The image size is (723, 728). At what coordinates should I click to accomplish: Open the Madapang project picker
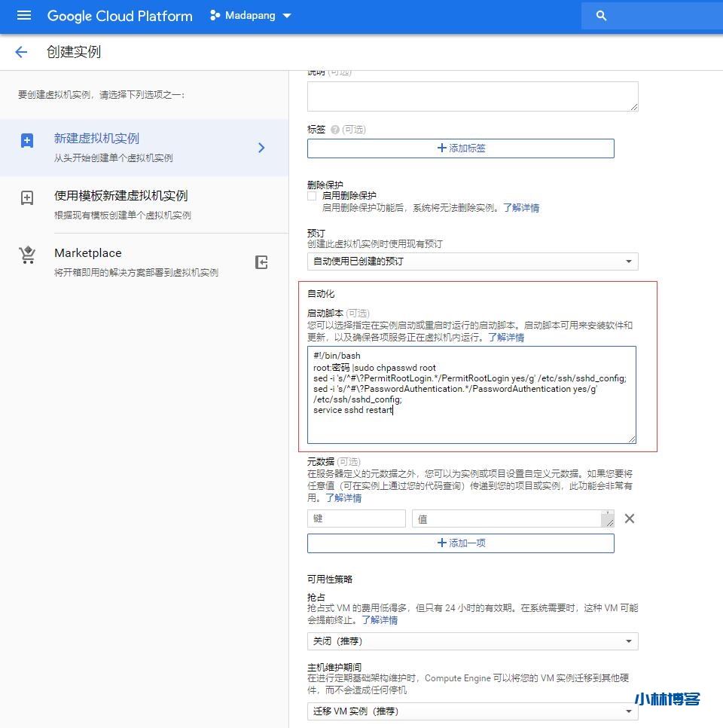(x=249, y=15)
